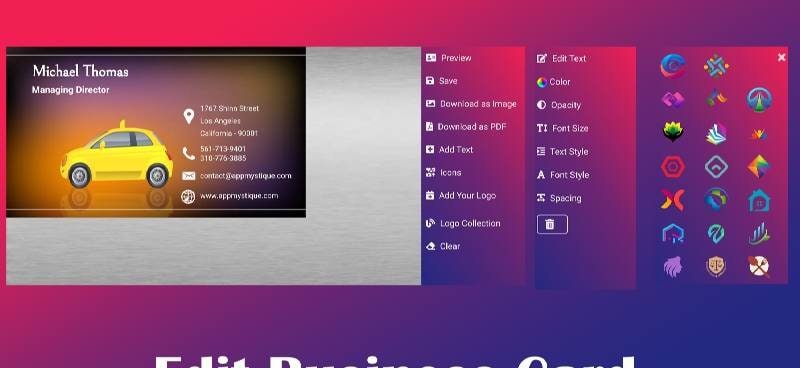This screenshot has width=800, height=368.
Task: Pick the blue outlined house logo
Action: (x=673, y=233)
